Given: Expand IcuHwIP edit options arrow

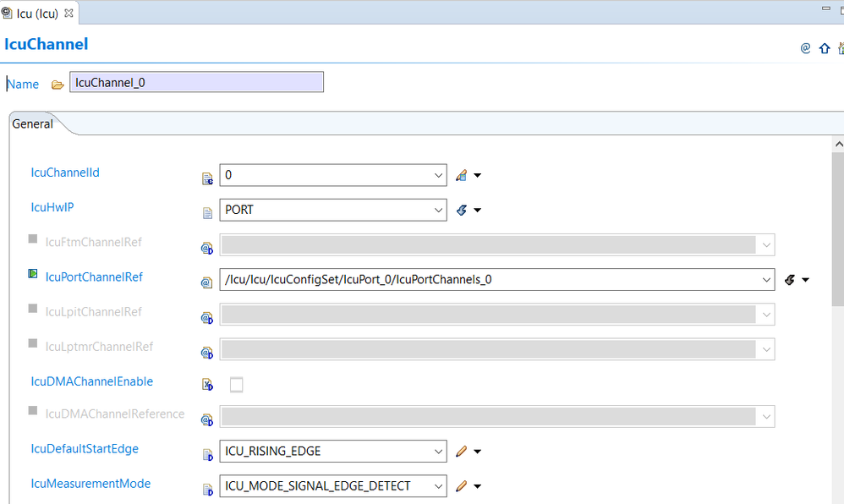Looking at the screenshot, I should pos(478,210).
